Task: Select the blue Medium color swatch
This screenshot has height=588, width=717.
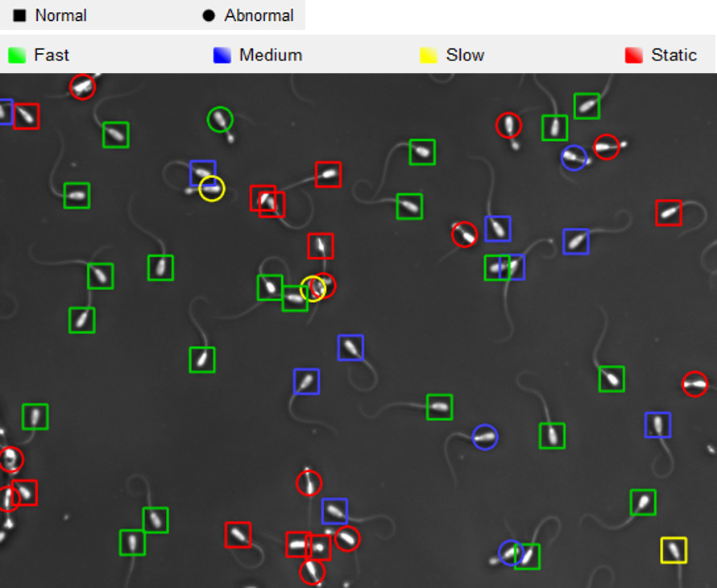Action: (x=222, y=55)
